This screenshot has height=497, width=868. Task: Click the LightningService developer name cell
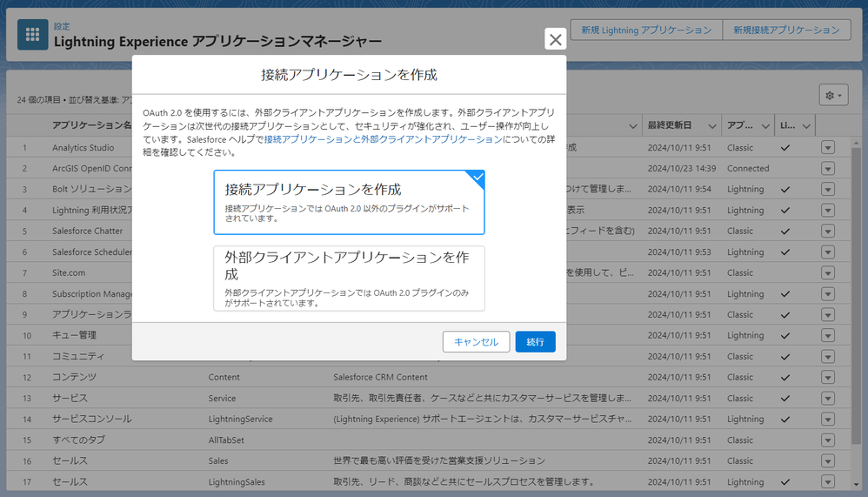240,419
